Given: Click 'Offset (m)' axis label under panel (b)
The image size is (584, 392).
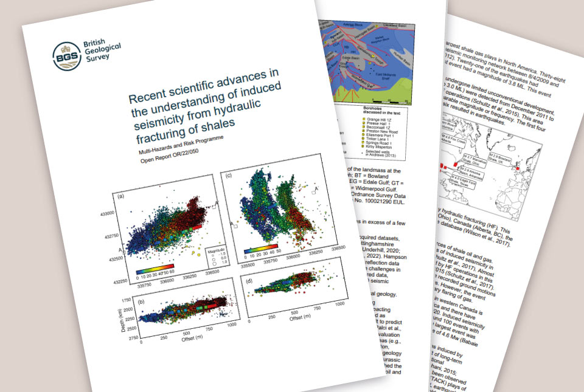Looking at the screenshot, I should (192, 337).
